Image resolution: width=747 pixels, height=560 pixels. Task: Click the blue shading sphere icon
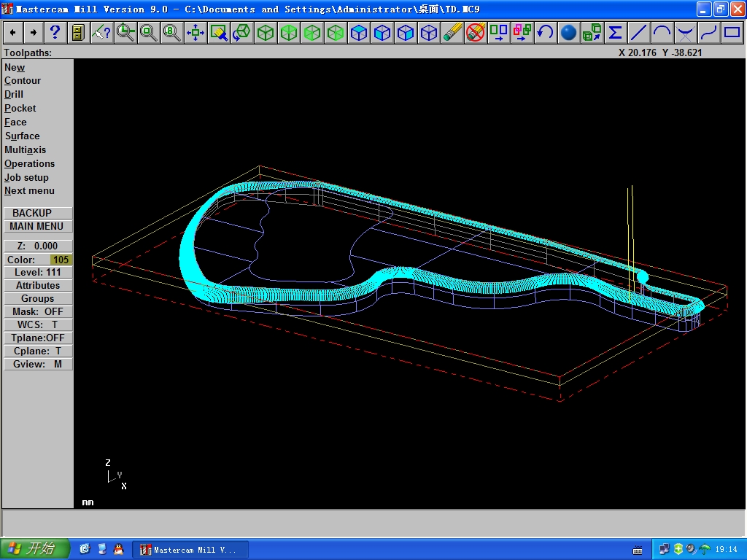tap(569, 33)
